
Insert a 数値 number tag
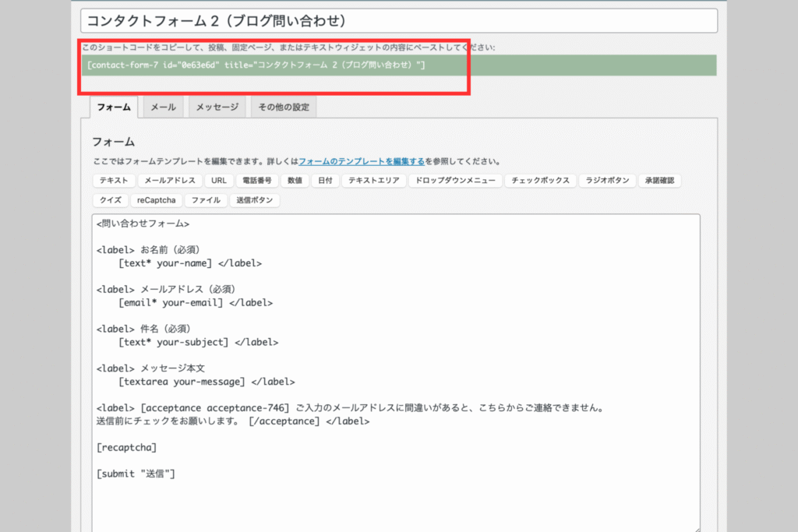[x=295, y=181]
